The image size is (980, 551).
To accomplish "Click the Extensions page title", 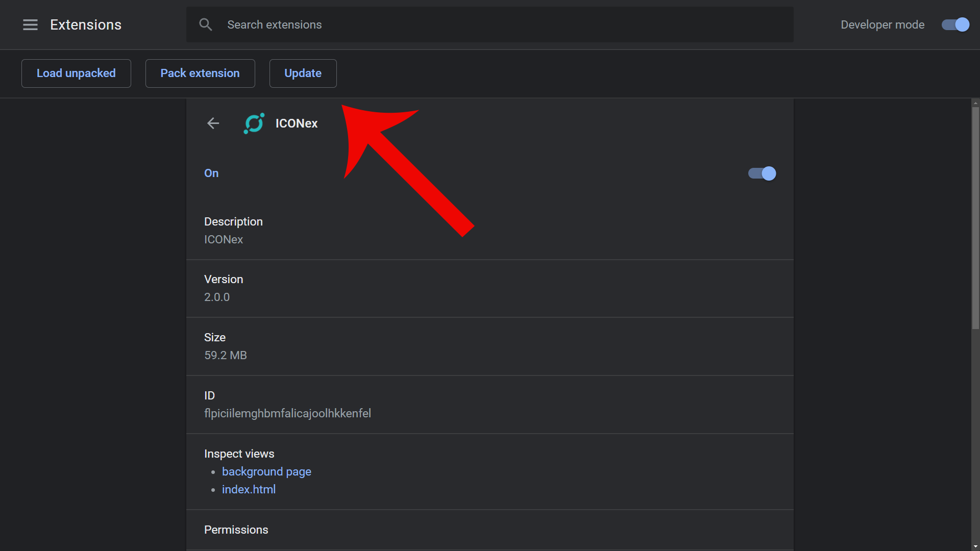I will pyautogui.click(x=86, y=24).
